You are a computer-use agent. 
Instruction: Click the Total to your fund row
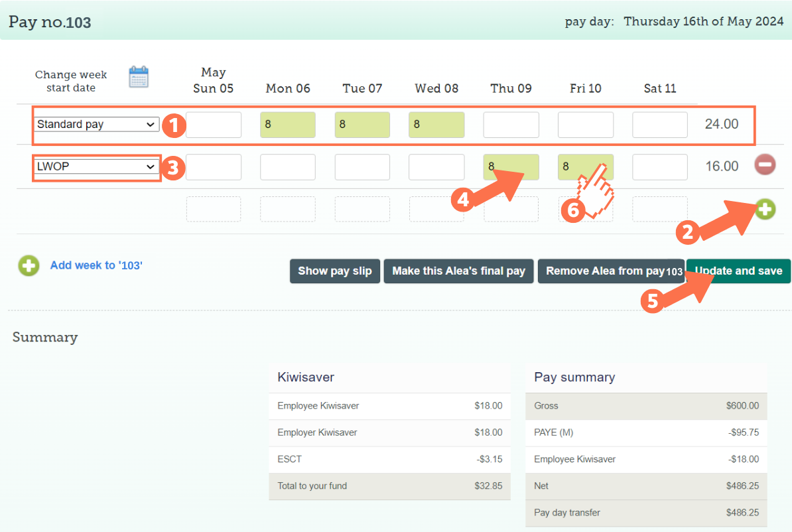pos(389,486)
